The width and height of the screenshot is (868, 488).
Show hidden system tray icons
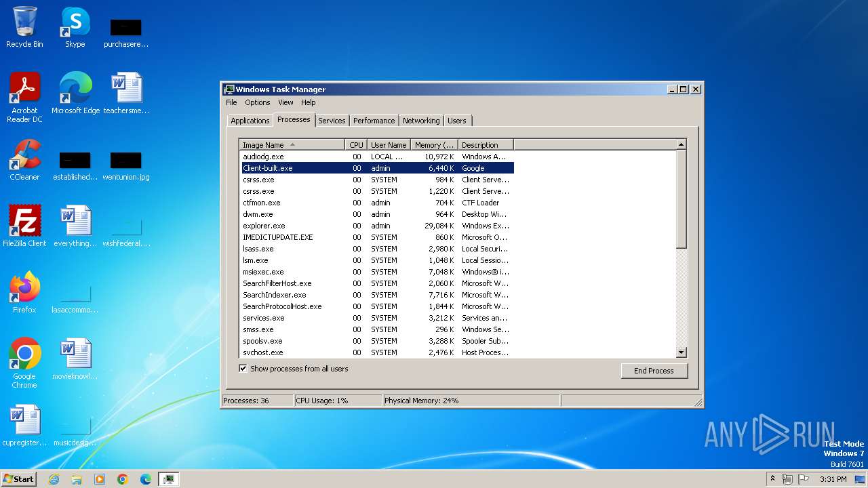pos(772,479)
